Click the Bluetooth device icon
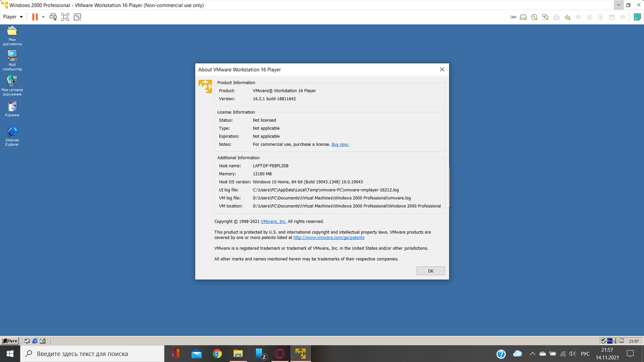Viewport: 644px width, 362px height. click(x=601, y=17)
